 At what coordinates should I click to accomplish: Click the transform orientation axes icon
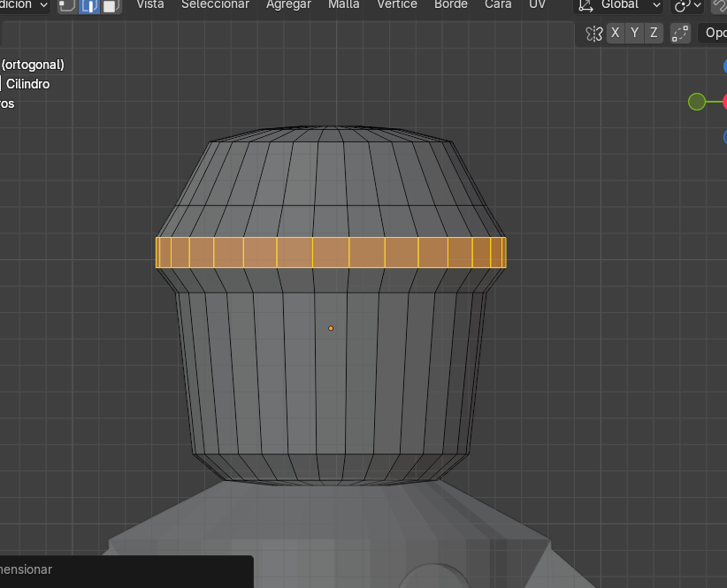point(585,5)
